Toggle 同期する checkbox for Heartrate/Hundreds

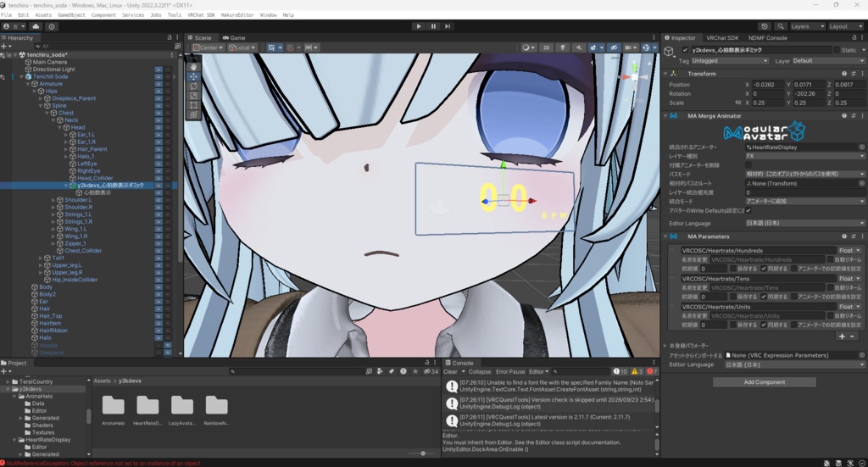[x=764, y=269]
